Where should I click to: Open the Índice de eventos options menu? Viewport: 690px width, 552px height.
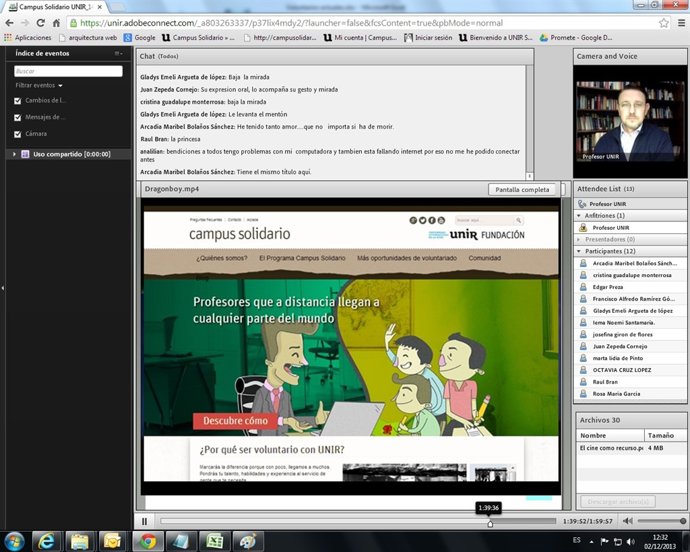coord(119,53)
